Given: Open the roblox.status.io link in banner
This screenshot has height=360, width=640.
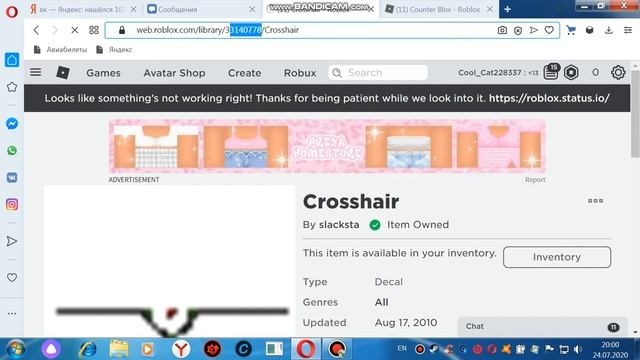Looking at the screenshot, I should coord(549,98).
